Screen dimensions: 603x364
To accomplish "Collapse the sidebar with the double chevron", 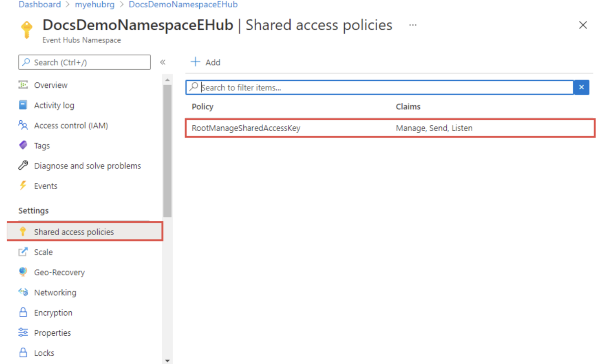I will click(163, 62).
